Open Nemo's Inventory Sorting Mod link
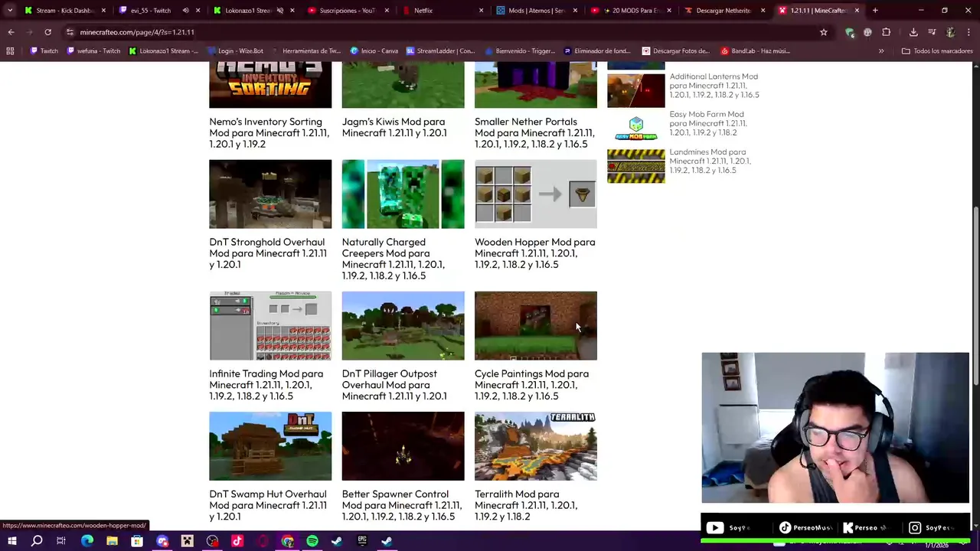 click(x=269, y=132)
